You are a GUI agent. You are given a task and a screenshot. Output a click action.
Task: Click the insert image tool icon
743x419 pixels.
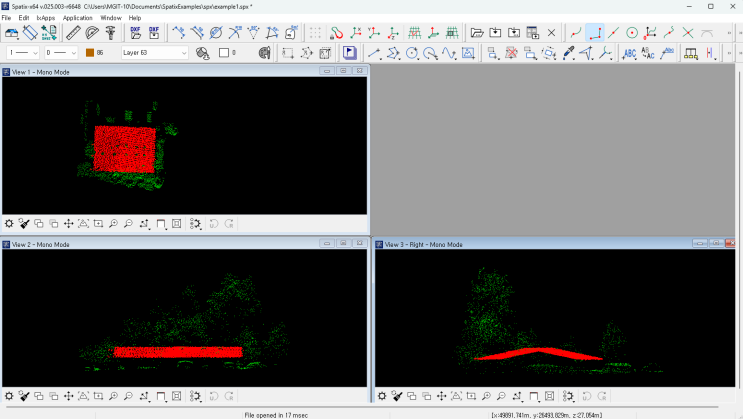(x=468, y=53)
